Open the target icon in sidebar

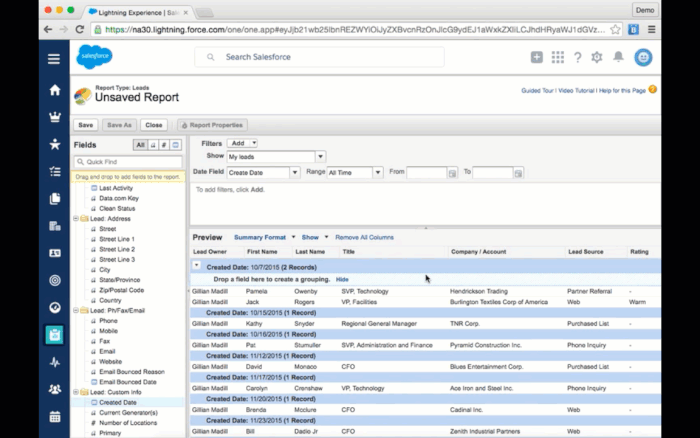pos(54,280)
